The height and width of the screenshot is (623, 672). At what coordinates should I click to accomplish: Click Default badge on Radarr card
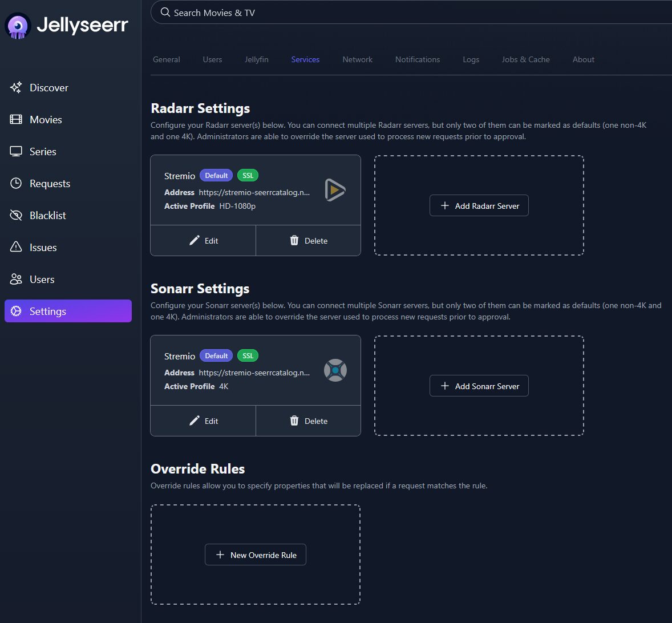[216, 175]
